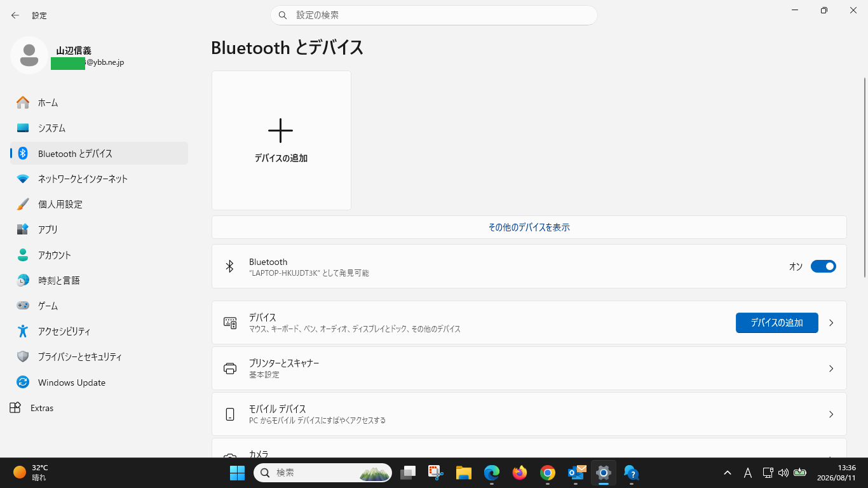Viewport: 868px width, 488px height.
Task: Open Outlook from the taskbar
Action: coord(576,473)
